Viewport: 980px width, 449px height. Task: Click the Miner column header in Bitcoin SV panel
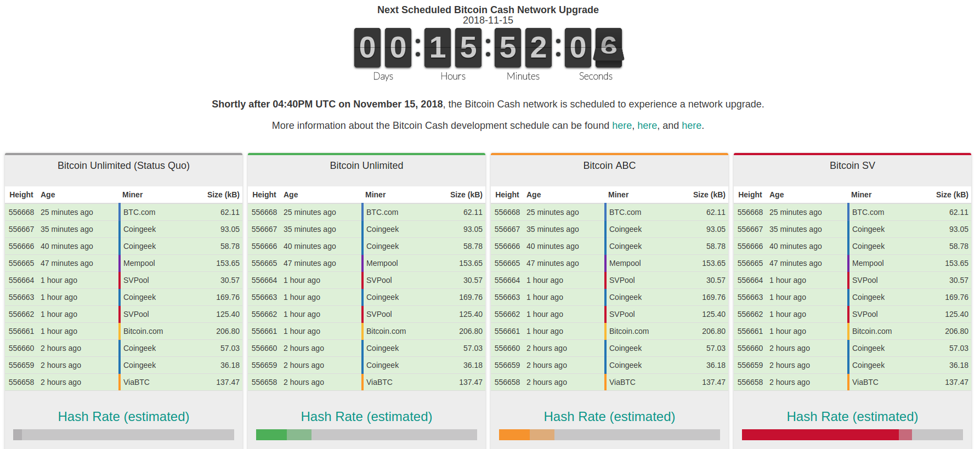tap(861, 195)
